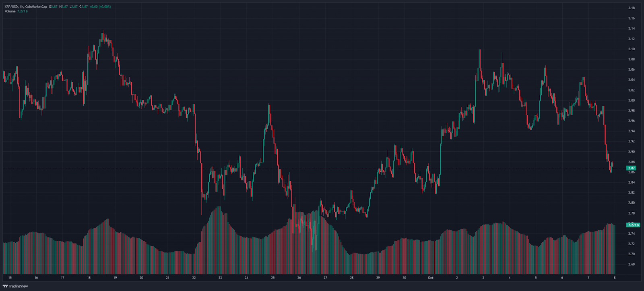The width and height of the screenshot is (644, 291).
Task: Click the 7.271B volume tag on price axis
Action: click(633, 225)
